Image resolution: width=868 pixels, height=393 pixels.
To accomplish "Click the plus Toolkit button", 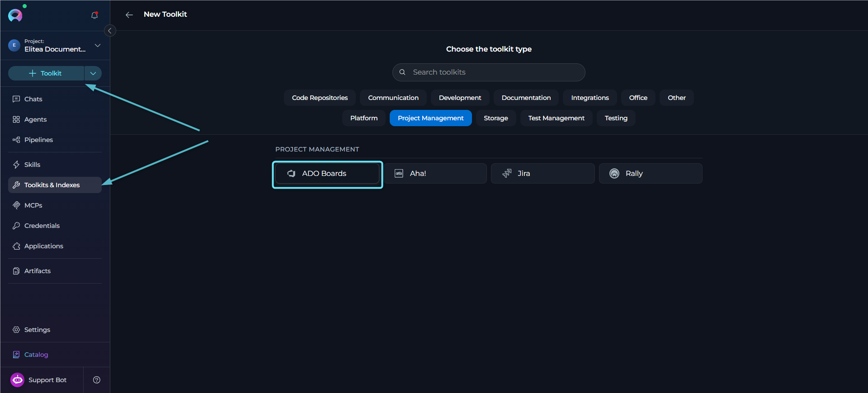I will (46, 73).
